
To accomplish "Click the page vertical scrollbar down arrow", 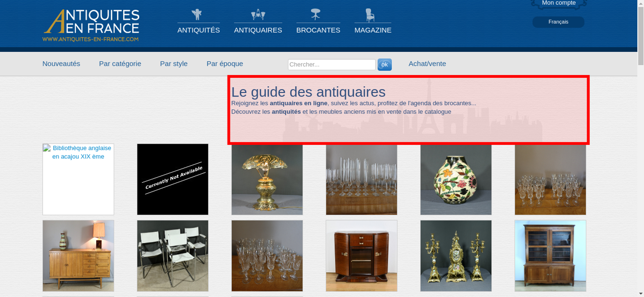I will pyautogui.click(x=641, y=293).
